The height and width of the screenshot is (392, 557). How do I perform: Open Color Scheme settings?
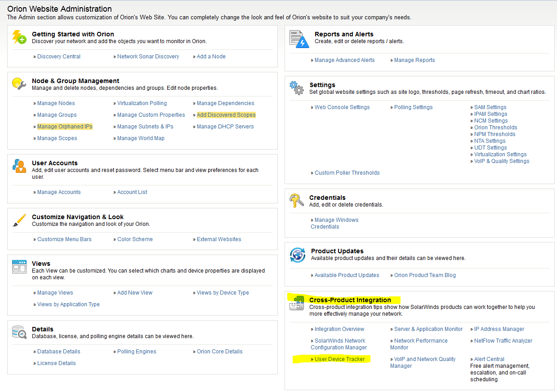coord(135,239)
